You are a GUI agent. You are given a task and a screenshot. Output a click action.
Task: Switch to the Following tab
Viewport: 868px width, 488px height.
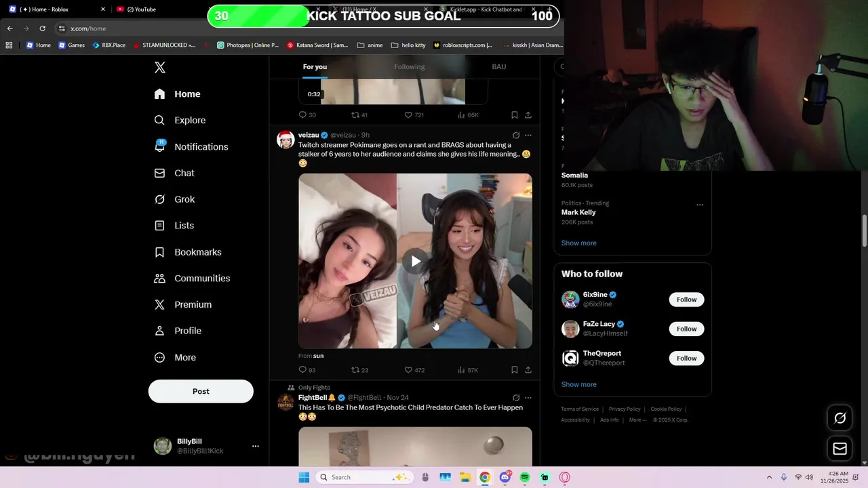tap(410, 66)
